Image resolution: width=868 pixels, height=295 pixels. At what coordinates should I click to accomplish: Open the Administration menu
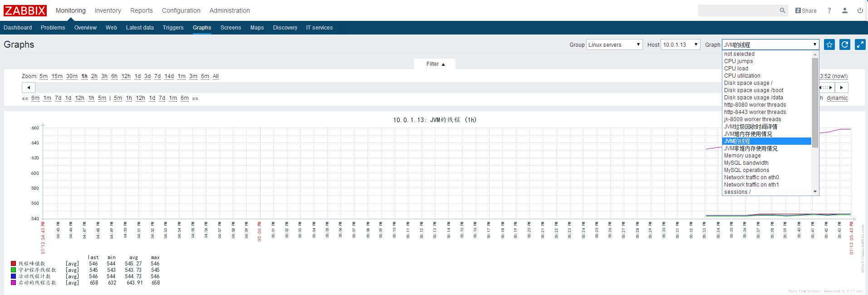(230, 10)
